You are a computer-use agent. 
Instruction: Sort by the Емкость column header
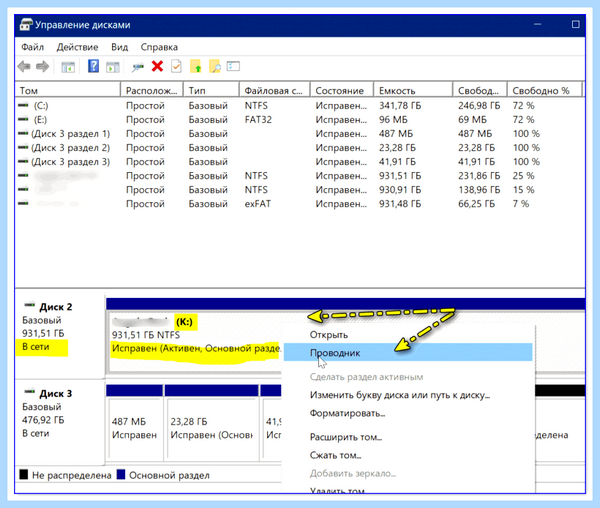click(x=413, y=91)
